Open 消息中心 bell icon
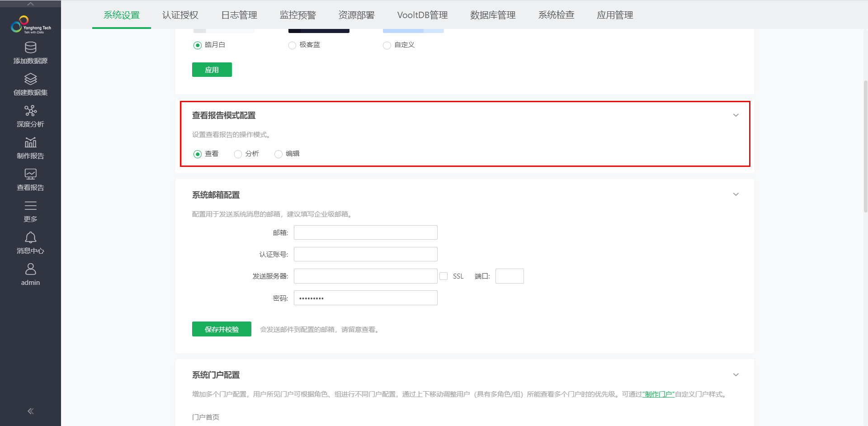Screen dimensions: 868x426 click(30, 237)
